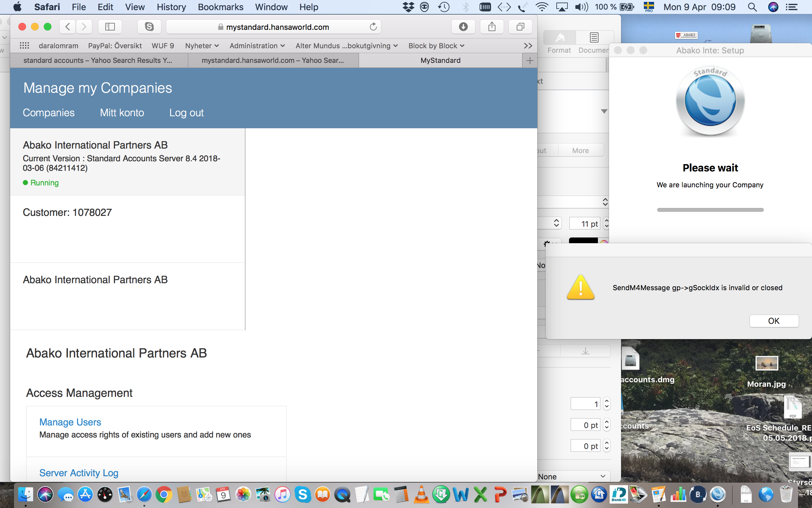This screenshot has height=508, width=812.
Task: Open Spotlight search magnifier
Action: tap(752, 7)
